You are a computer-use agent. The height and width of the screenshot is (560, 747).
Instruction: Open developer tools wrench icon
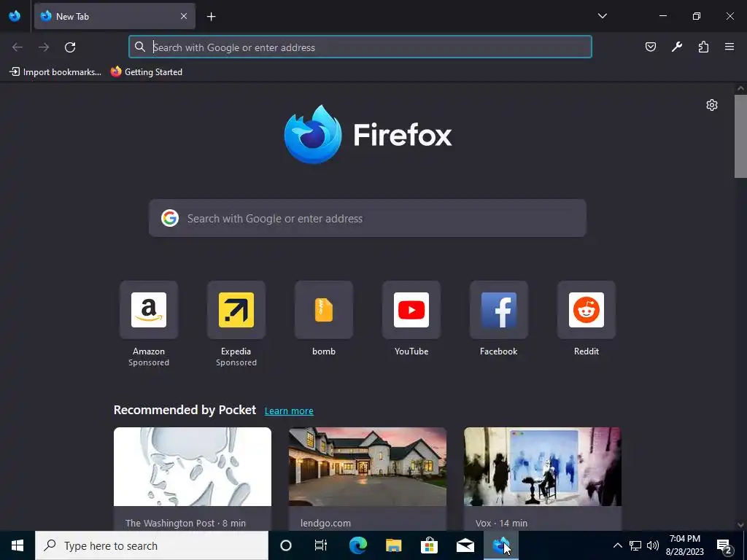677,47
